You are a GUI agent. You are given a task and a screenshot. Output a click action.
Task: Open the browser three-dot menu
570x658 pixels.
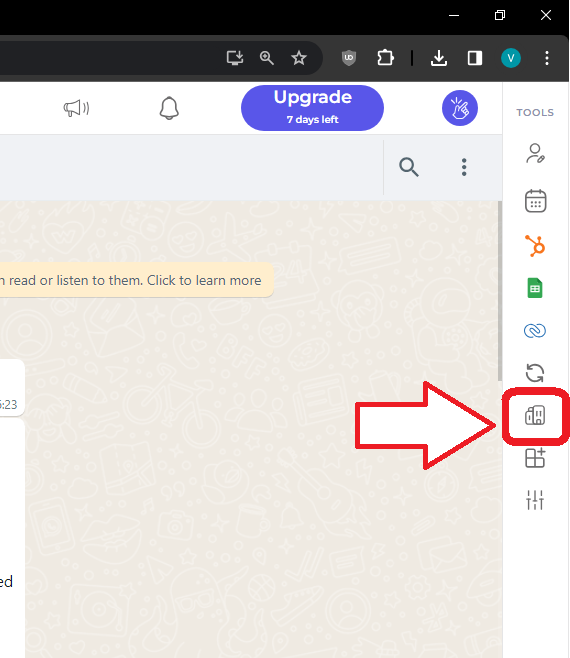546,58
